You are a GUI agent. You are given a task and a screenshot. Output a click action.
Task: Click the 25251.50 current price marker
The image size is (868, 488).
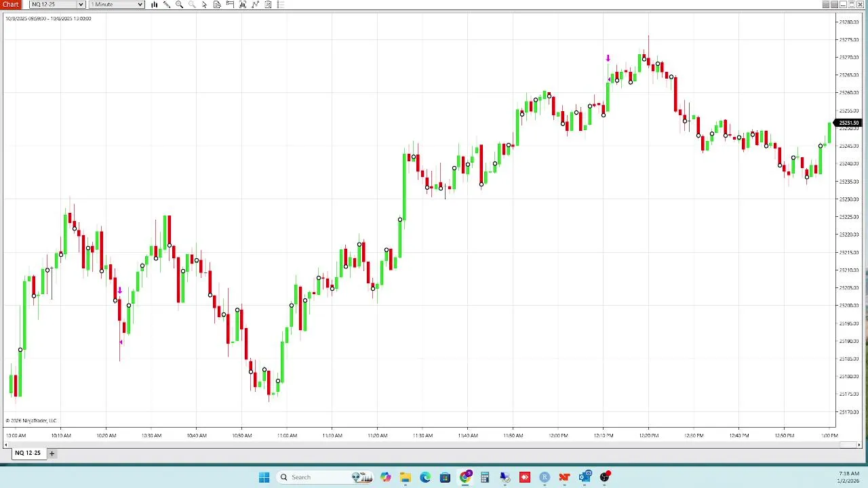[x=849, y=123]
